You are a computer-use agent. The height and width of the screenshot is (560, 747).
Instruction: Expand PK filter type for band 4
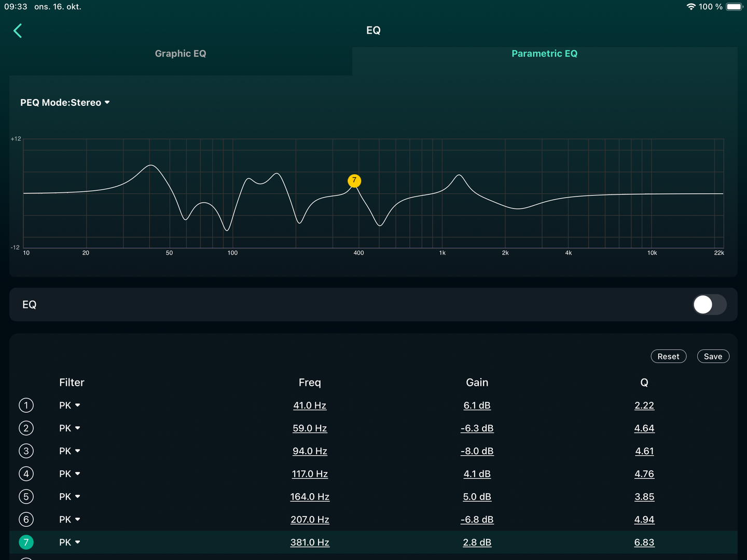pos(70,474)
